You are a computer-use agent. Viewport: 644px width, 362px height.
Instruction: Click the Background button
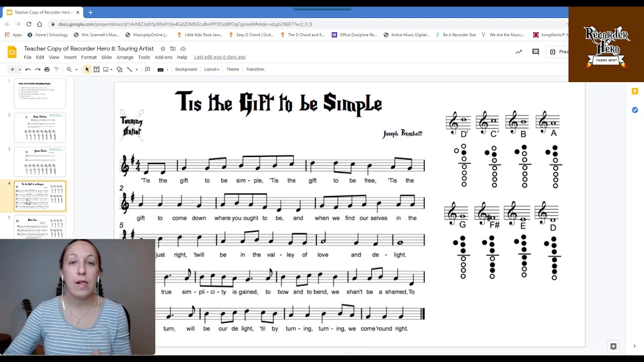point(186,69)
